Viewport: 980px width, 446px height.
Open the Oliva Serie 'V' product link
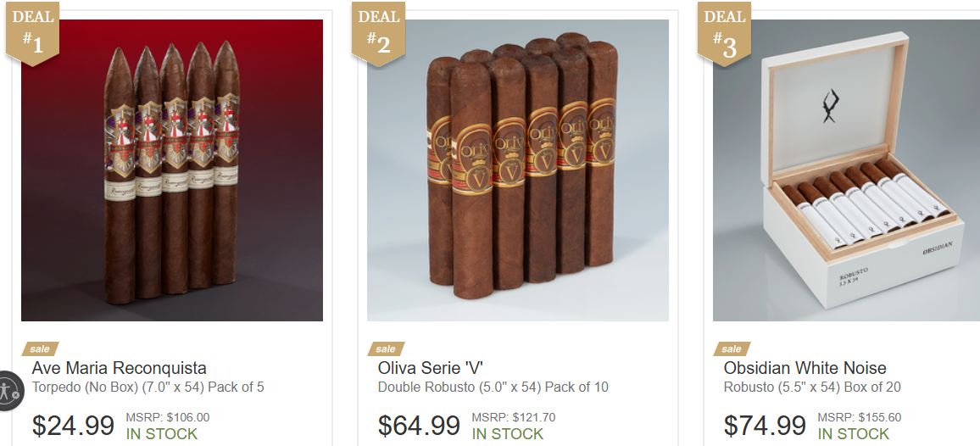[x=430, y=368]
